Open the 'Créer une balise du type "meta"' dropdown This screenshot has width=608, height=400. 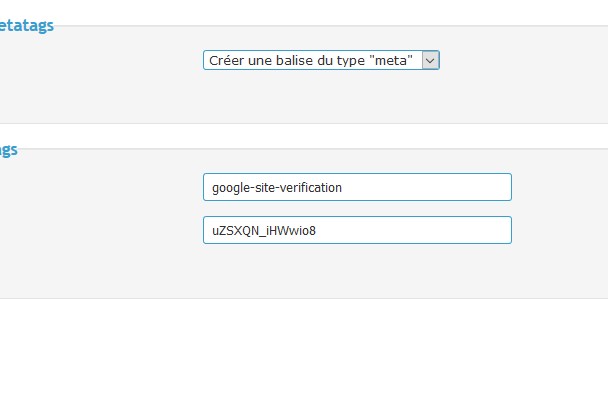pos(321,60)
